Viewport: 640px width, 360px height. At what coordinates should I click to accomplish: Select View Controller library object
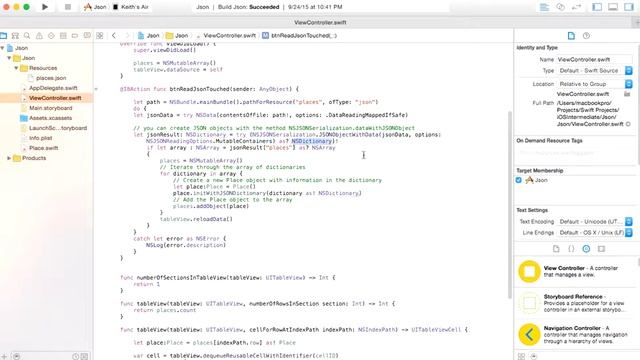[576, 271]
